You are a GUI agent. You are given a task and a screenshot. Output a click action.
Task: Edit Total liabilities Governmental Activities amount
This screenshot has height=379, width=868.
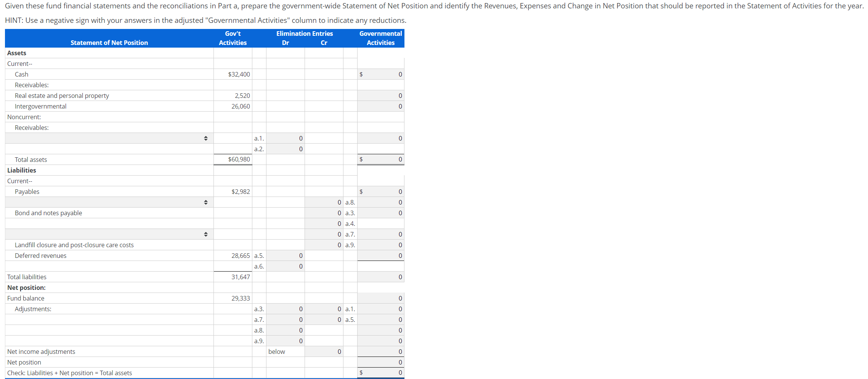click(x=380, y=277)
